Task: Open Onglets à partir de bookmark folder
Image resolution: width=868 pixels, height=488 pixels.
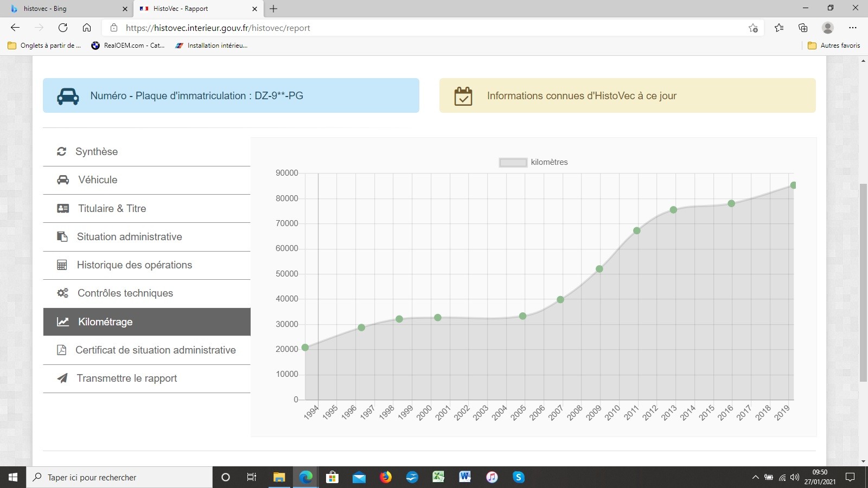Action: point(44,46)
